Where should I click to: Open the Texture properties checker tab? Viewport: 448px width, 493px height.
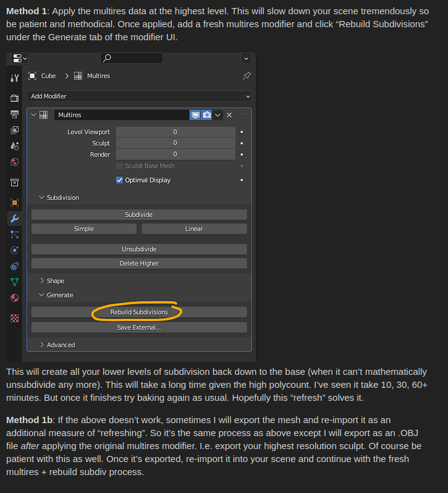(x=14, y=318)
